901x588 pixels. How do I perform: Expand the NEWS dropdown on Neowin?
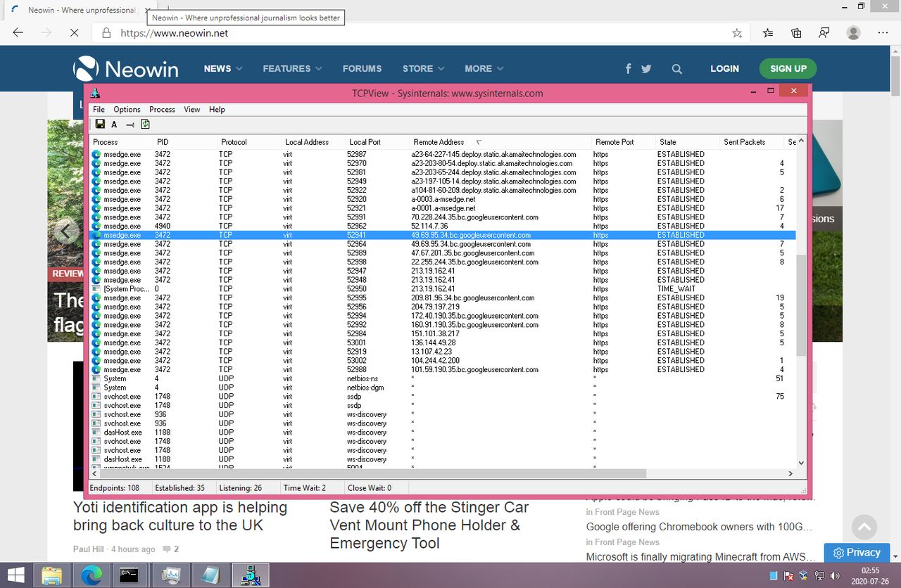[223, 69]
